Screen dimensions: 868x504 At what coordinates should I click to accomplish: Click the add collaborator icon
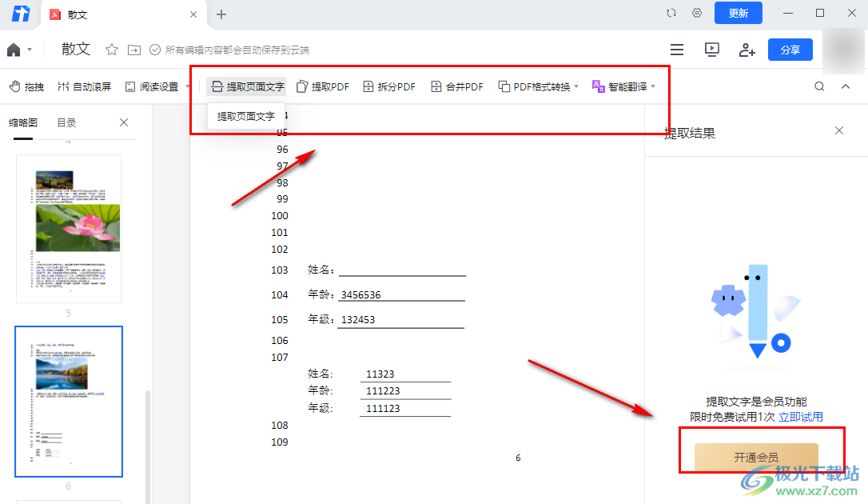[x=747, y=50]
